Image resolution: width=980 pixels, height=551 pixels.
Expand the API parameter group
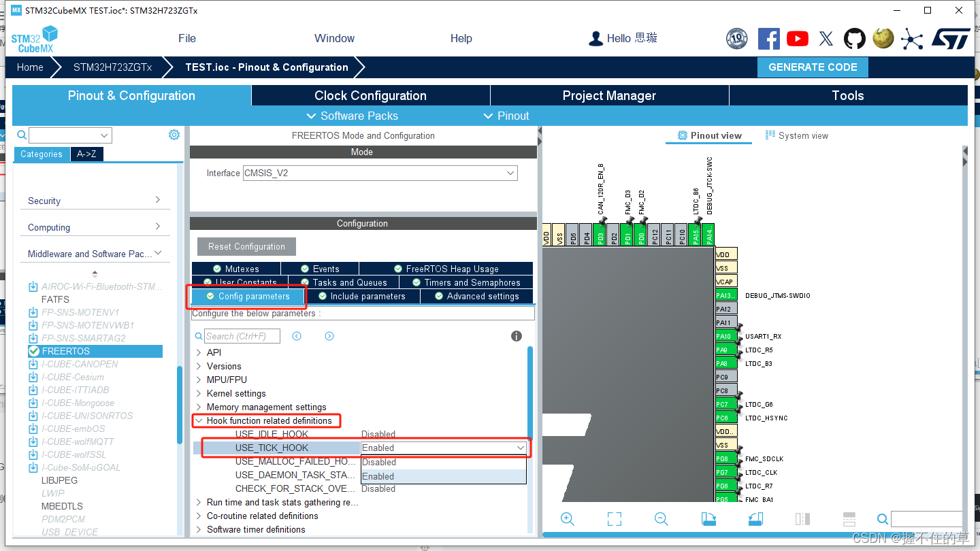pos(199,352)
